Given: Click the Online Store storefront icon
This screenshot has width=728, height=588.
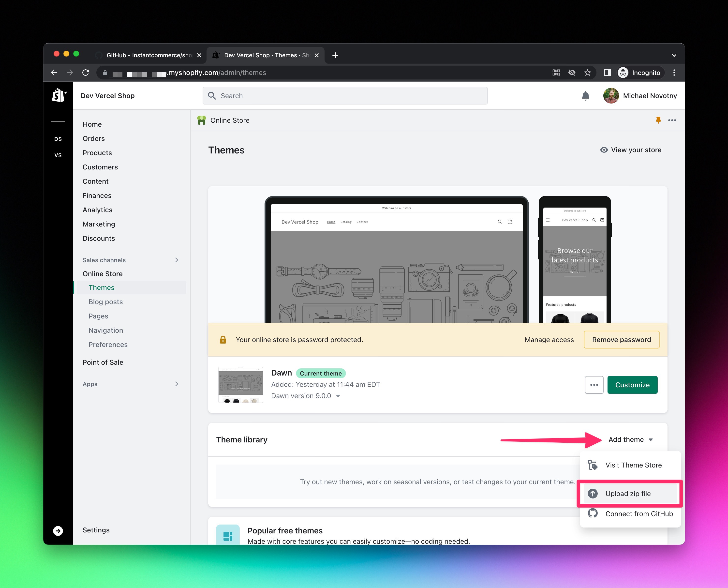Looking at the screenshot, I should (x=201, y=120).
